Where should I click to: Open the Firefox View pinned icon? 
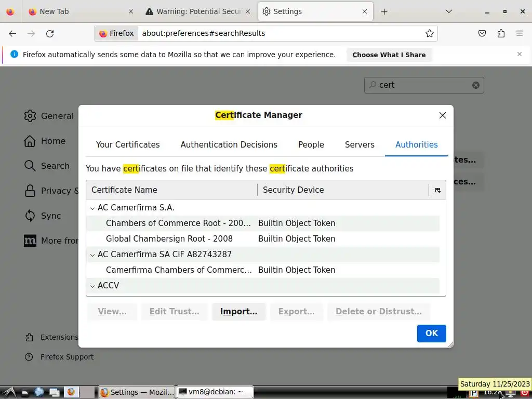(x=10, y=11)
